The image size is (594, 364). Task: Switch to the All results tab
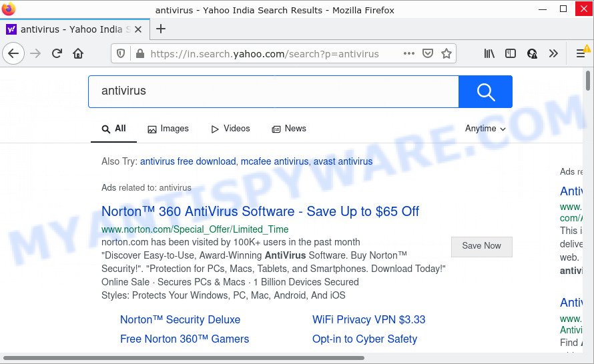[113, 129]
